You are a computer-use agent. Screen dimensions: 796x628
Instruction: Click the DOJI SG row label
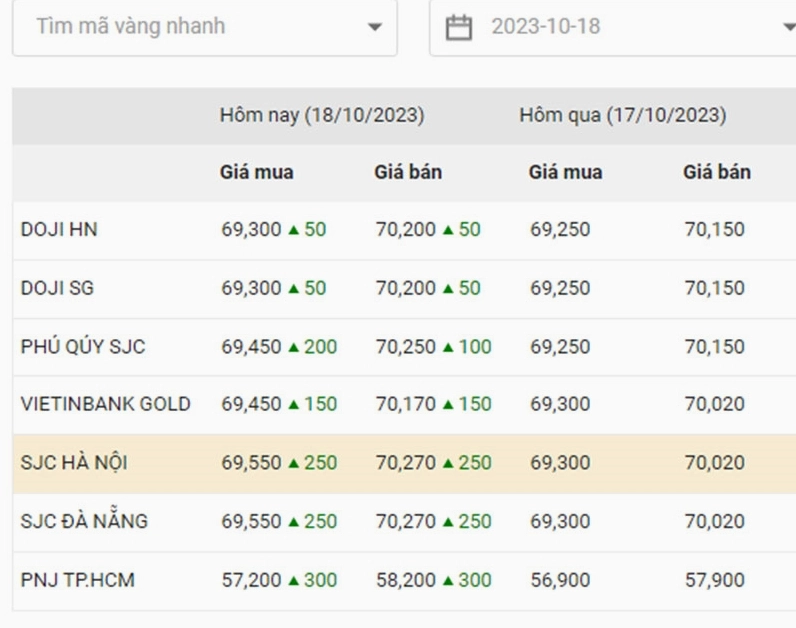pos(57,288)
